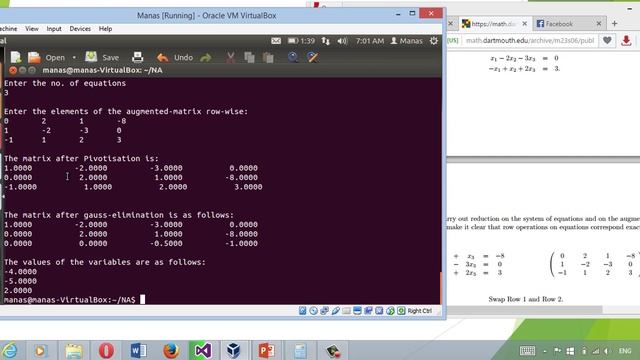Open the Manas user menu
Image resolution: width=640 pixels, height=360 pixels.
407,41
